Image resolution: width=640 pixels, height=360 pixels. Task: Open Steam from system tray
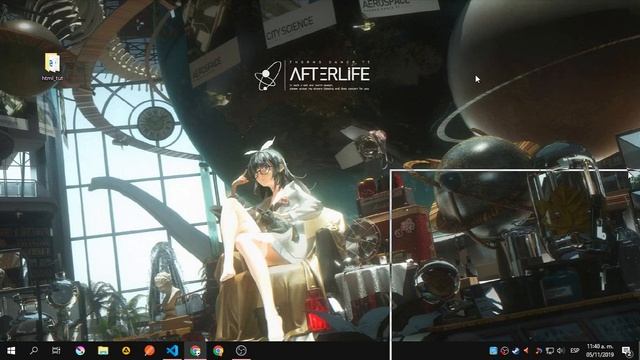coord(516,351)
